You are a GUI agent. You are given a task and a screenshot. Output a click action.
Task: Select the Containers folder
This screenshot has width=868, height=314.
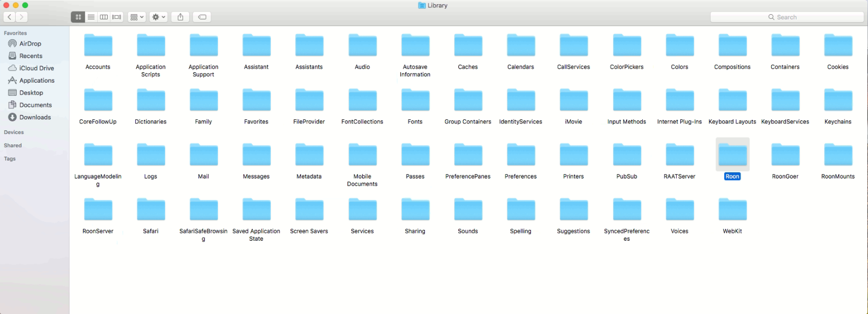click(x=785, y=46)
